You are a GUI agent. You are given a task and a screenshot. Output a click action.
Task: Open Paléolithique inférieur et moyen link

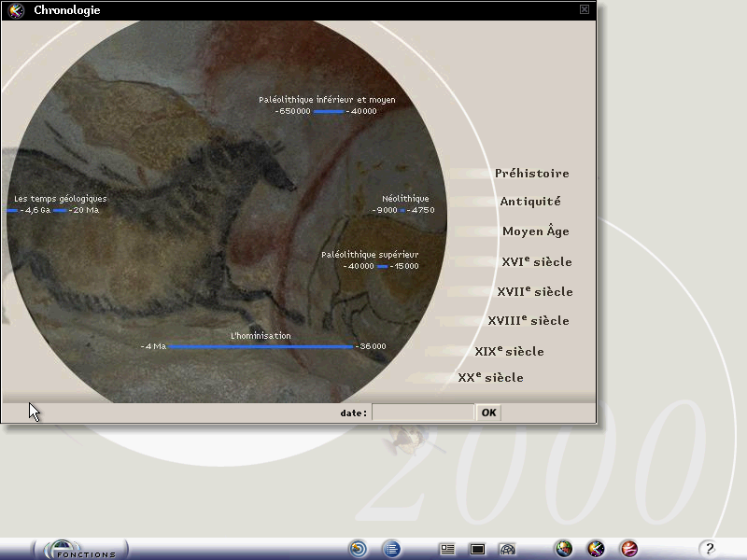point(327,100)
